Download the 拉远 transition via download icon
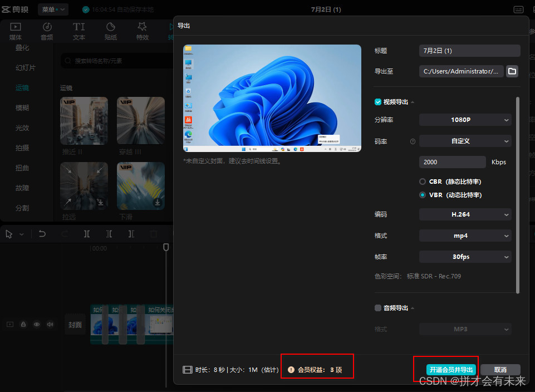535x392 pixels. point(100,202)
